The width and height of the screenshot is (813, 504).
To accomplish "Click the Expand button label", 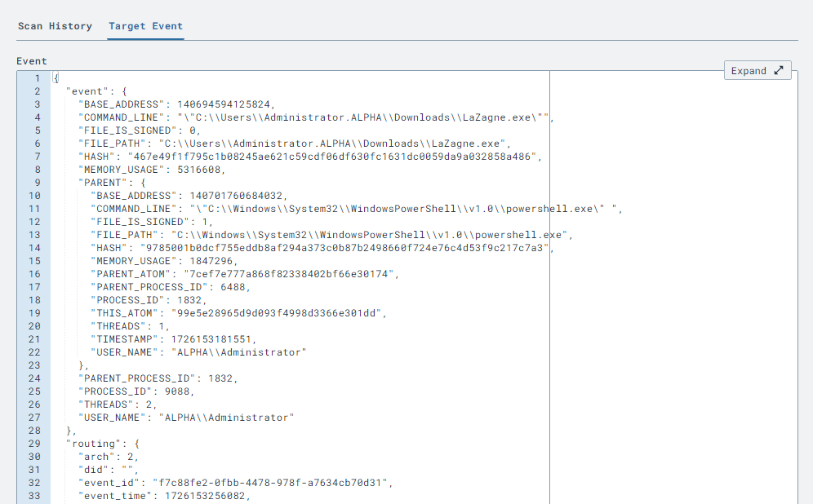I will (749, 71).
